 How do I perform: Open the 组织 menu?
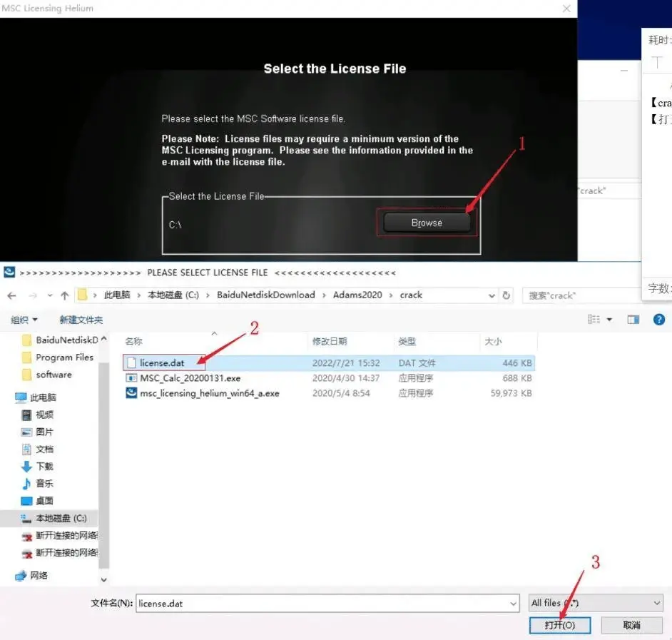[x=24, y=320]
